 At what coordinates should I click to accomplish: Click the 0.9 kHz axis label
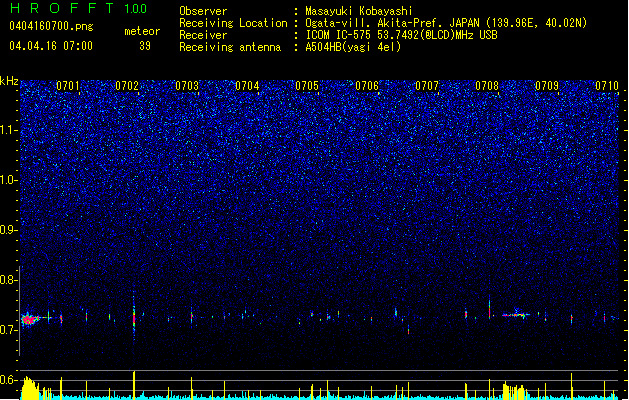[x=9, y=230]
